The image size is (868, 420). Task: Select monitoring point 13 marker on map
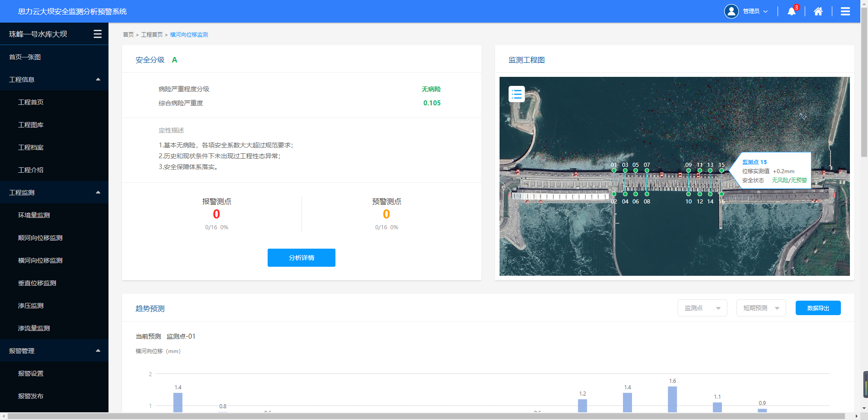click(x=710, y=170)
